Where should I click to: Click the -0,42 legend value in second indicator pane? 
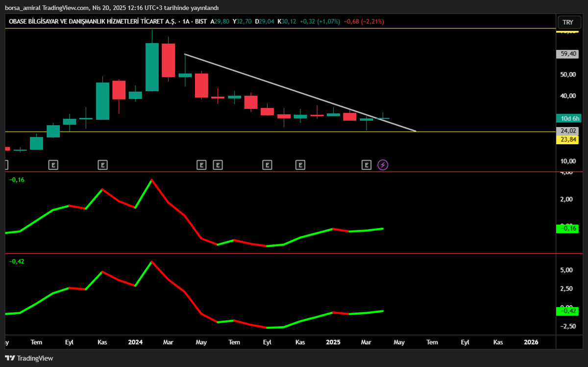[x=17, y=262]
